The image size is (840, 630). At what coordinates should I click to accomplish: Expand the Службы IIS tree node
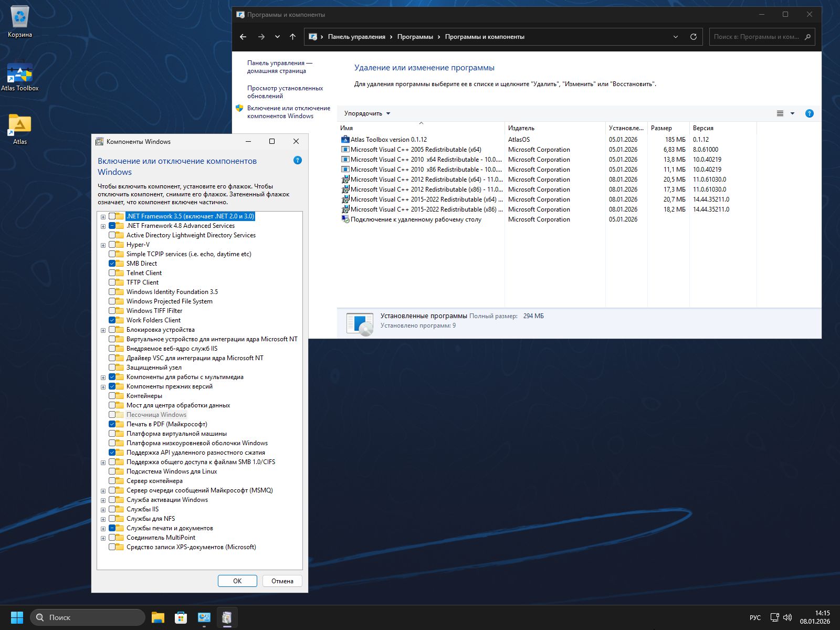(x=103, y=510)
